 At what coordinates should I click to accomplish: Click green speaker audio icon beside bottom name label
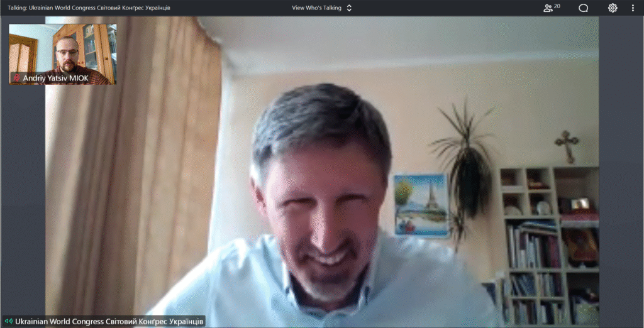(x=8, y=321)
